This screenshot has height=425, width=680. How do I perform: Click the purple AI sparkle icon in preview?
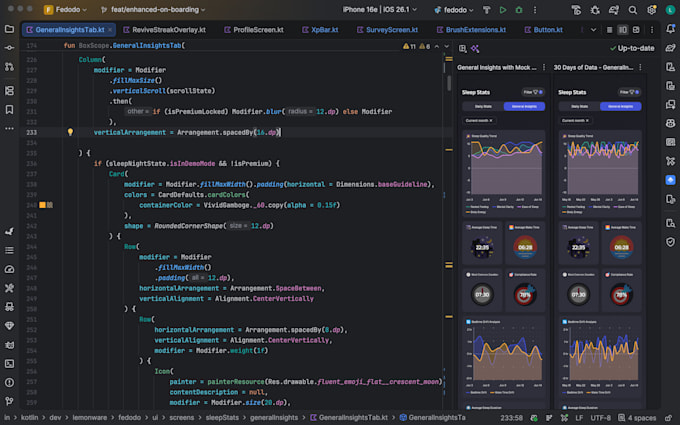click(475, 49)
